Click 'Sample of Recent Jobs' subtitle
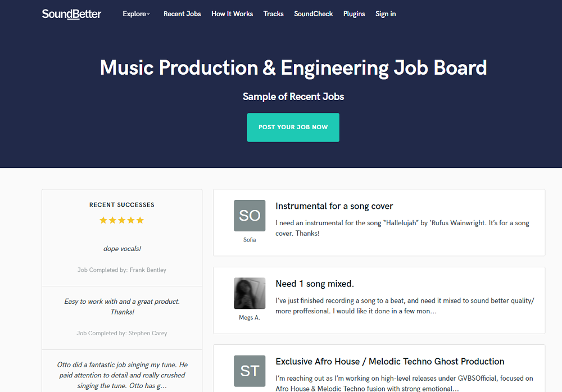Image resolution: width=562 pixels, height=392 pixels. pos(293,97)
